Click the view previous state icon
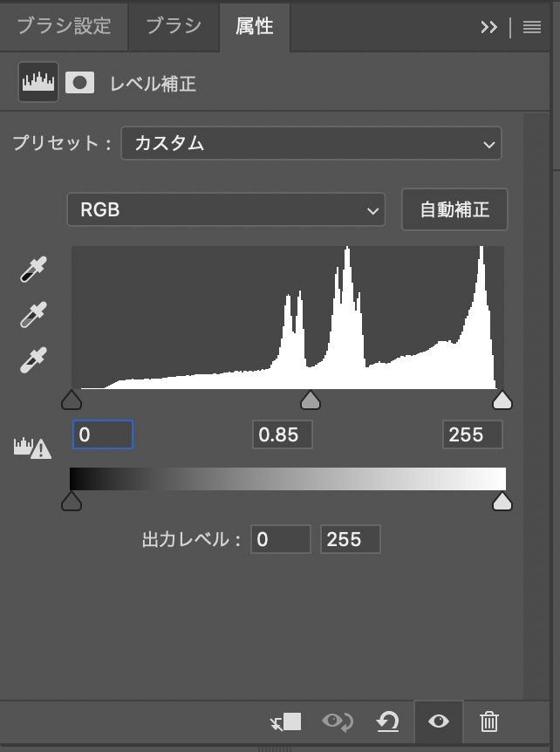Image resolution: width=560 pixels, height=752 pixels. pos(337,721)
